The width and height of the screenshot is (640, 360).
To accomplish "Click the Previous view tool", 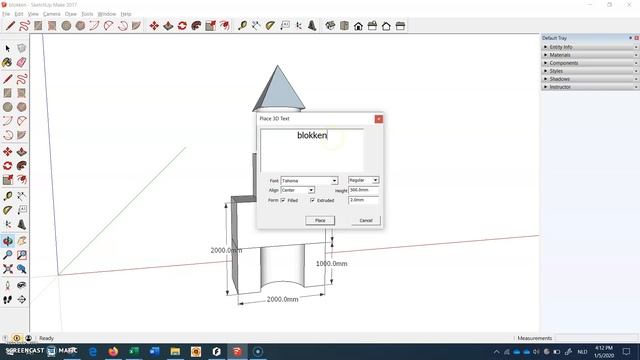I will [x=22, y=269].
